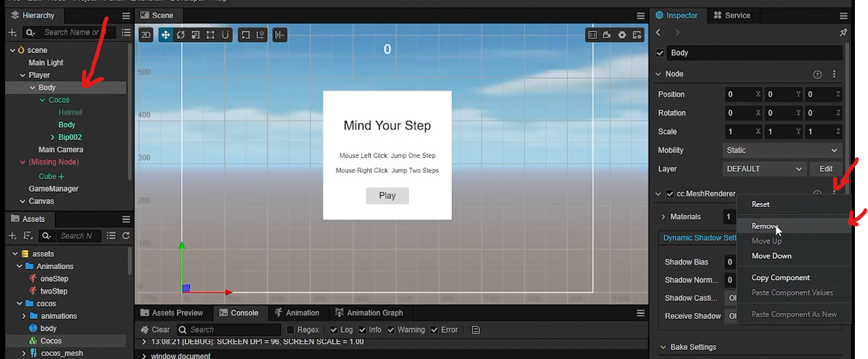This screenshot has height=359, width=868.
Task: Open the Assets panel hamburger menu
Action: tap(126, 219)
